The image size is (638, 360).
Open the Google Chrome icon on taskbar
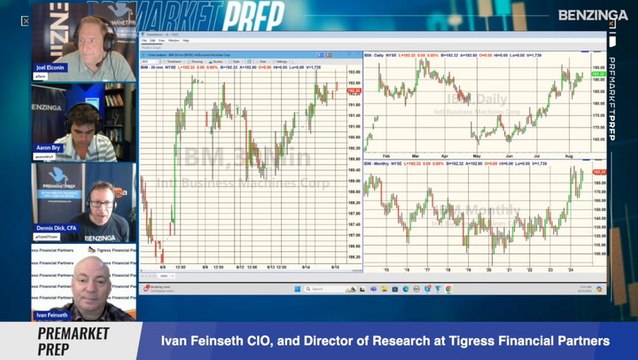tap(448, 289)
